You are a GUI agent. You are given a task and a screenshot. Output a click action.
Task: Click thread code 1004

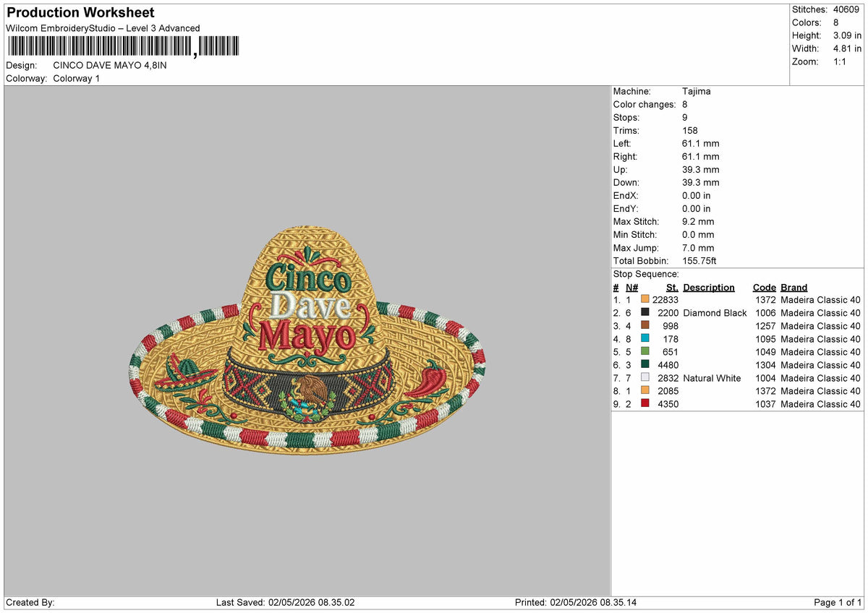(x=765, y=377)
